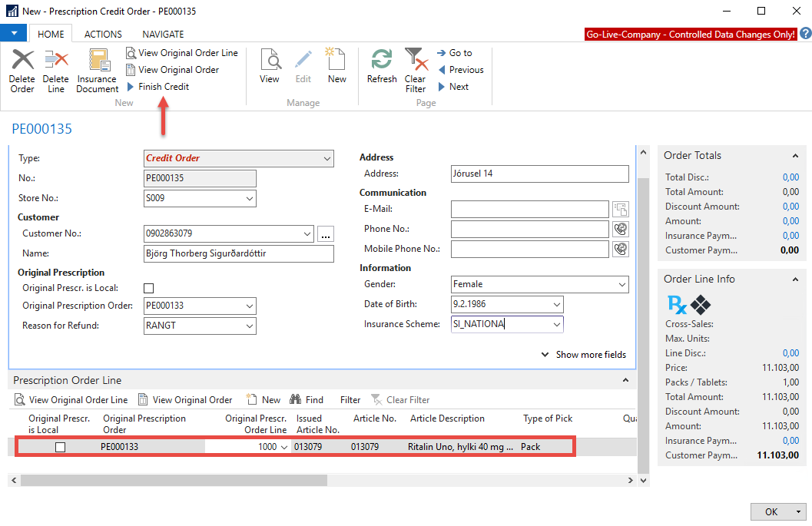Expand the Reason for Refund dropdown
Screen dimensions: 812x526
coord(249,326)
